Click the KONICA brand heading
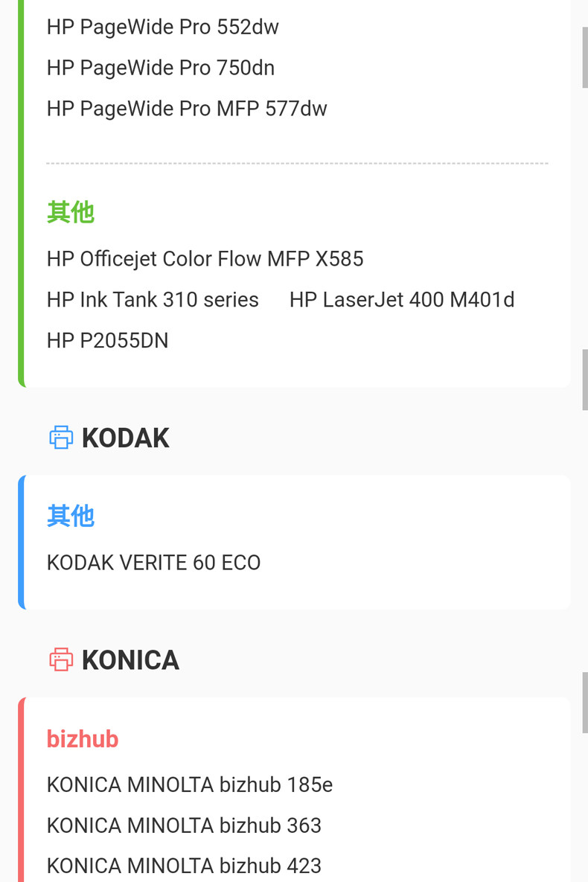The height and width of the screenshot is (882, 588). (130, 660)
